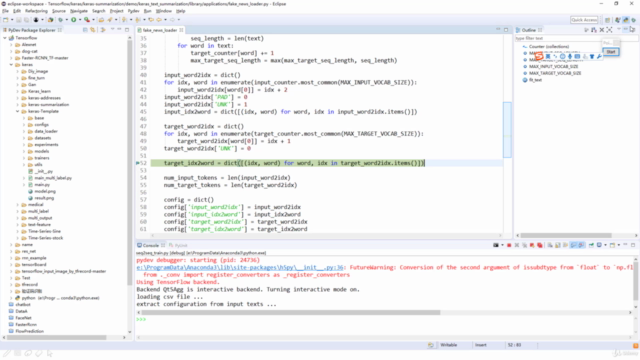Toggle Word Wrap in Console toolbar

click(565, 245)
